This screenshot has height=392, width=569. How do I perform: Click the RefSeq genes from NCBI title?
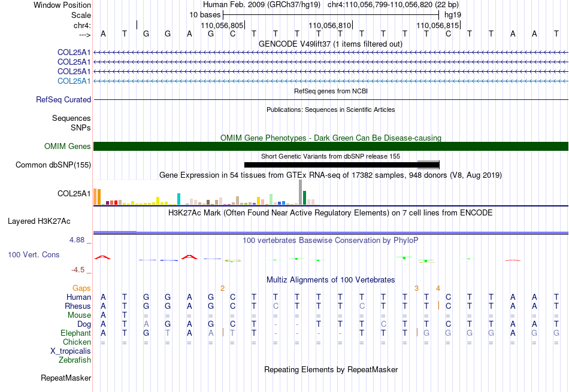point(331,91)
